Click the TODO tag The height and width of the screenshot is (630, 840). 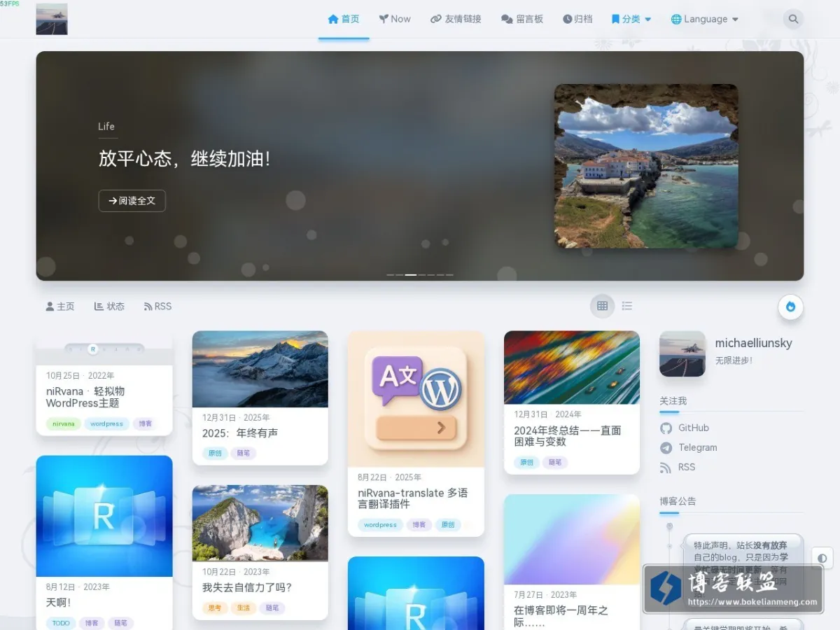61,623
